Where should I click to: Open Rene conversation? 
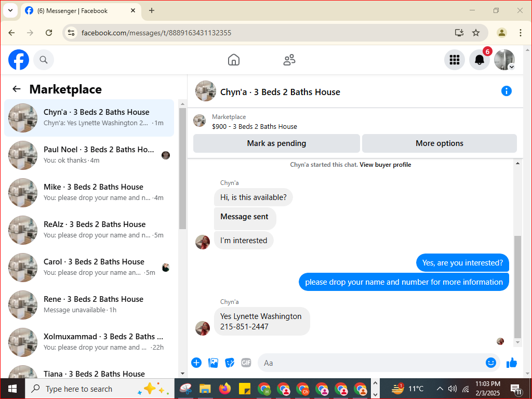coord(89,304)
